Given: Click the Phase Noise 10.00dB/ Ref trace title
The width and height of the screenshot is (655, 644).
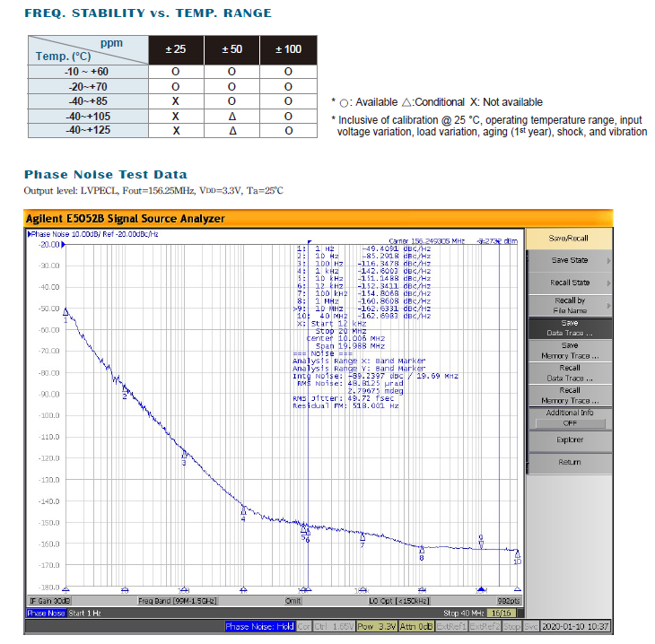Looking at the screenshot, I should click(x=94, y=234).
